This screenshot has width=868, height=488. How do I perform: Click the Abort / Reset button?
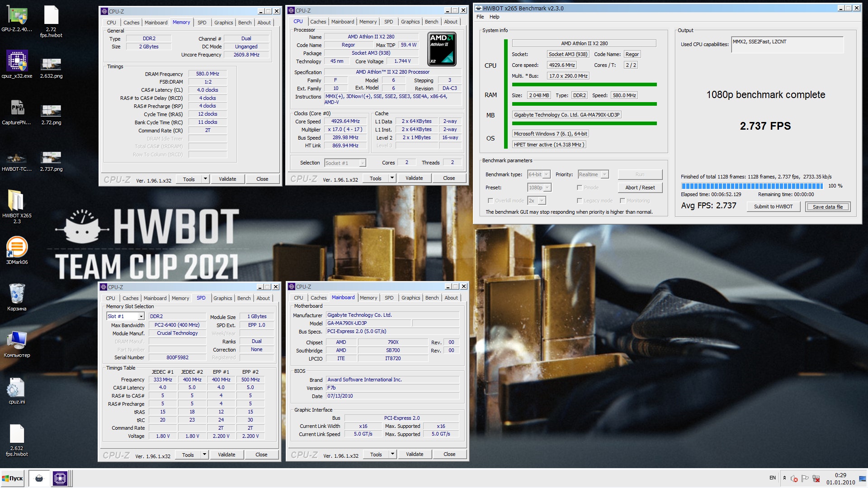(x=640, y=188)
